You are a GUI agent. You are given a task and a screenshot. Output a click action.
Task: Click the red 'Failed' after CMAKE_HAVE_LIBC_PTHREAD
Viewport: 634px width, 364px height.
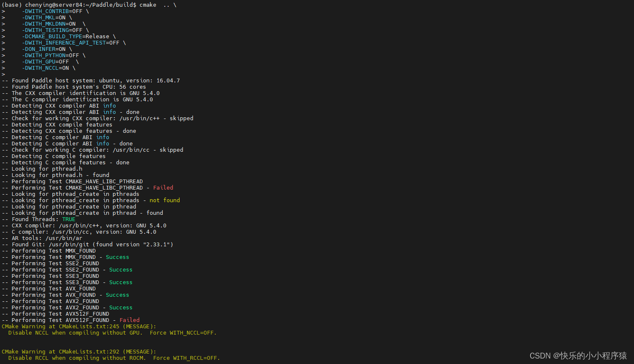163,188
